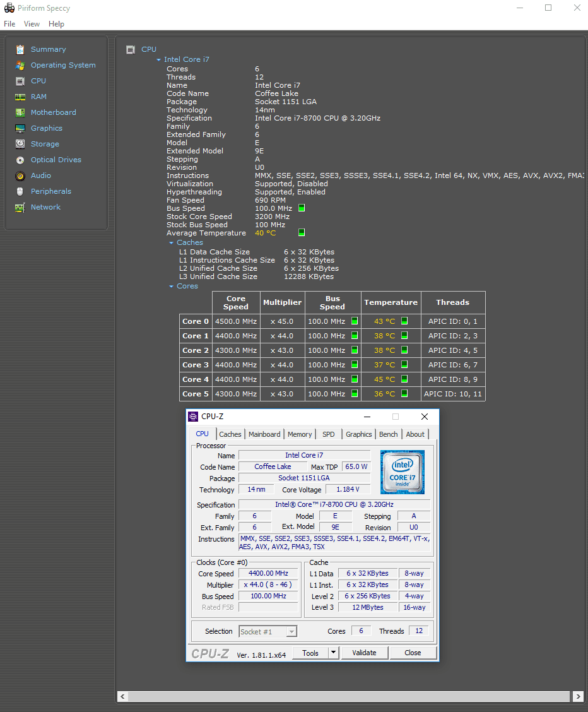
Task: Click the horizontal scrollbar left arrow
Action: [x=122, y=696]
